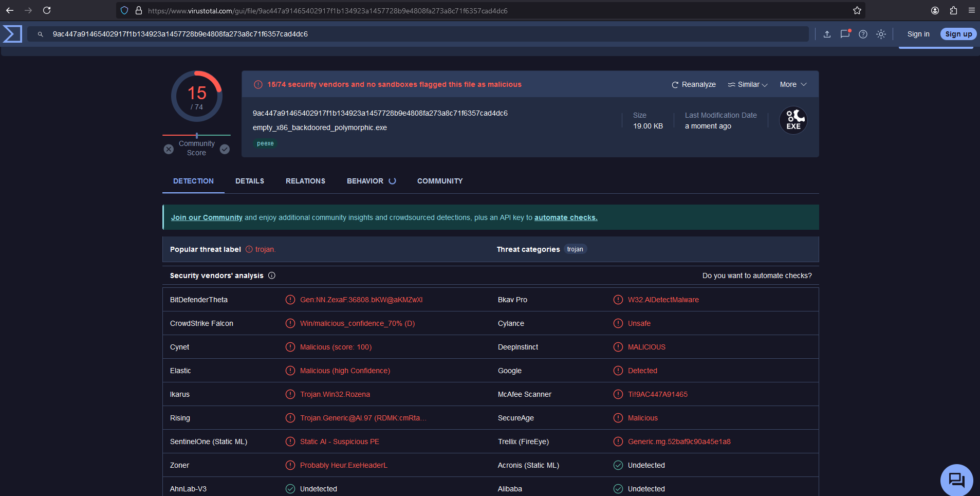Open the notifications chat icon in the toolbar
The image size is (980, 496).
coord(845,34)
